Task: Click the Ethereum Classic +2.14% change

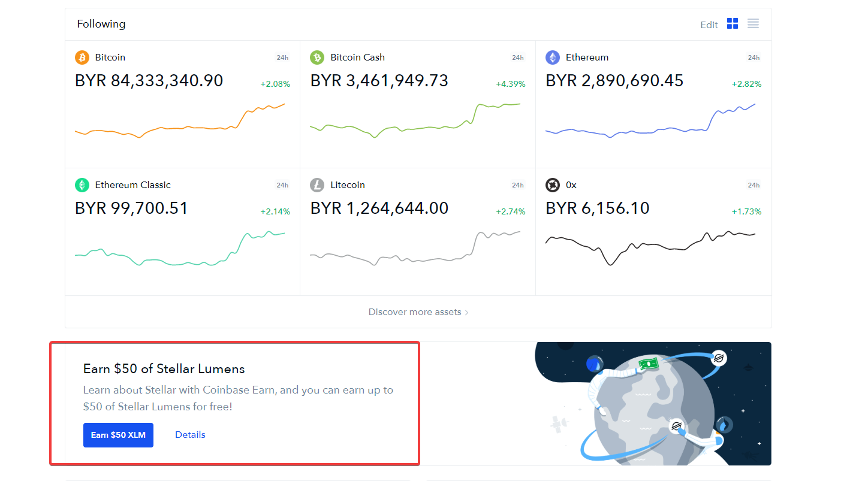Action: (275, 211)
